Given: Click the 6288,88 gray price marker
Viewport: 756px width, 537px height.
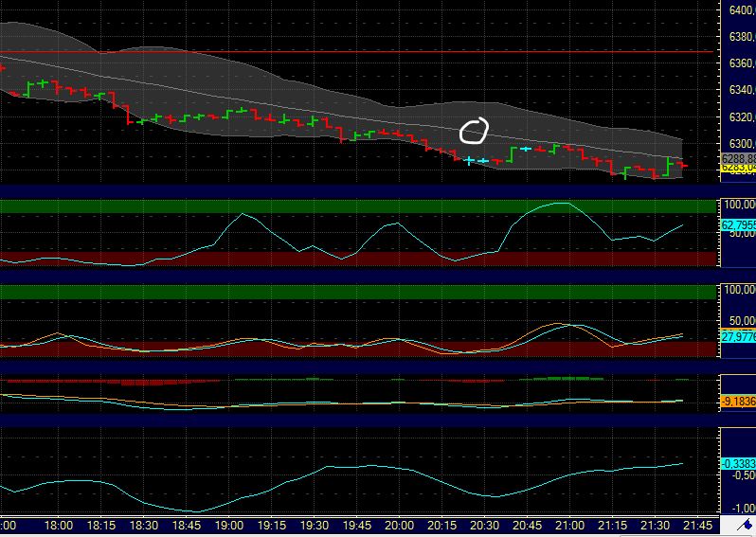Looking at the screenshot, I should pos(738,158).
